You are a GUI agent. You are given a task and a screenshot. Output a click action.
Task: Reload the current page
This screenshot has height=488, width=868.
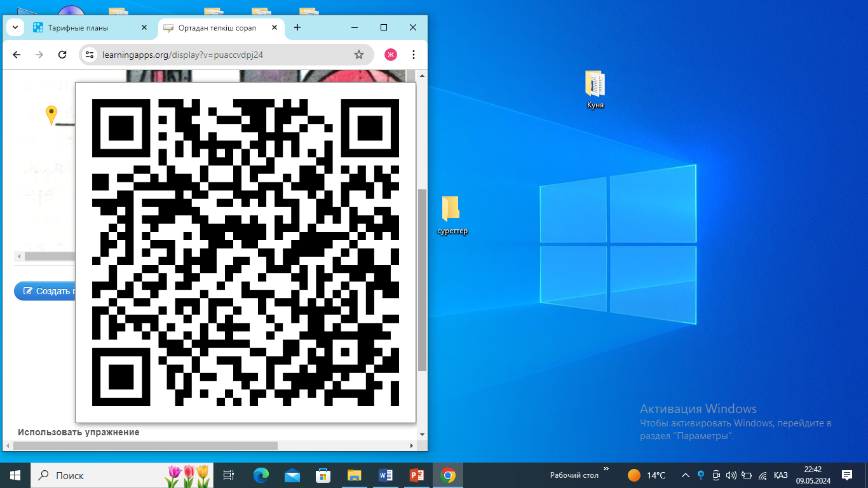62,55
